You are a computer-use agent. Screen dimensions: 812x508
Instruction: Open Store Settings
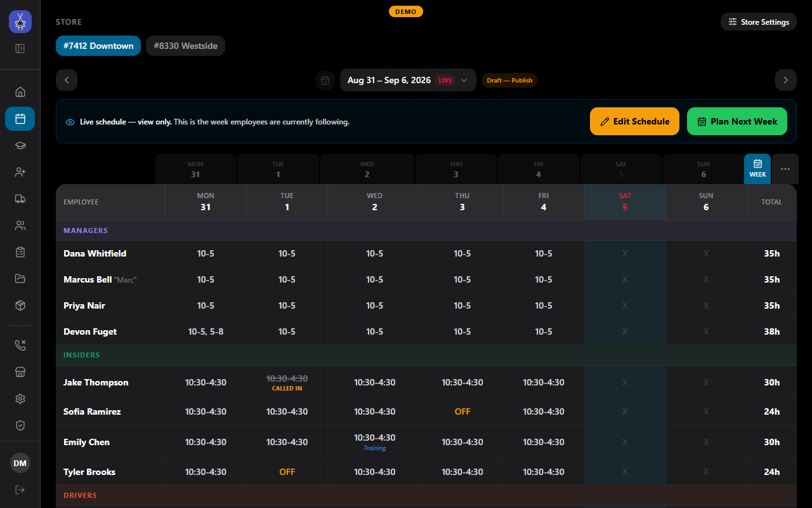pos(759,22)
